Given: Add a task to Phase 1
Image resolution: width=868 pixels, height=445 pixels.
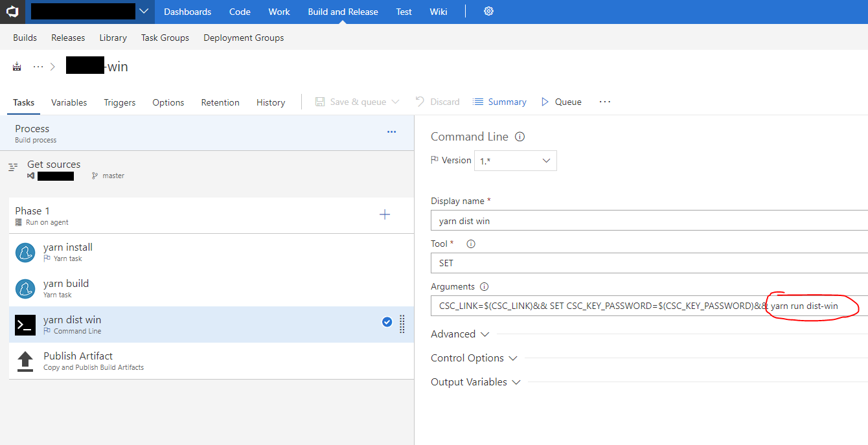Looking at the screenshot, I should 385,214.
